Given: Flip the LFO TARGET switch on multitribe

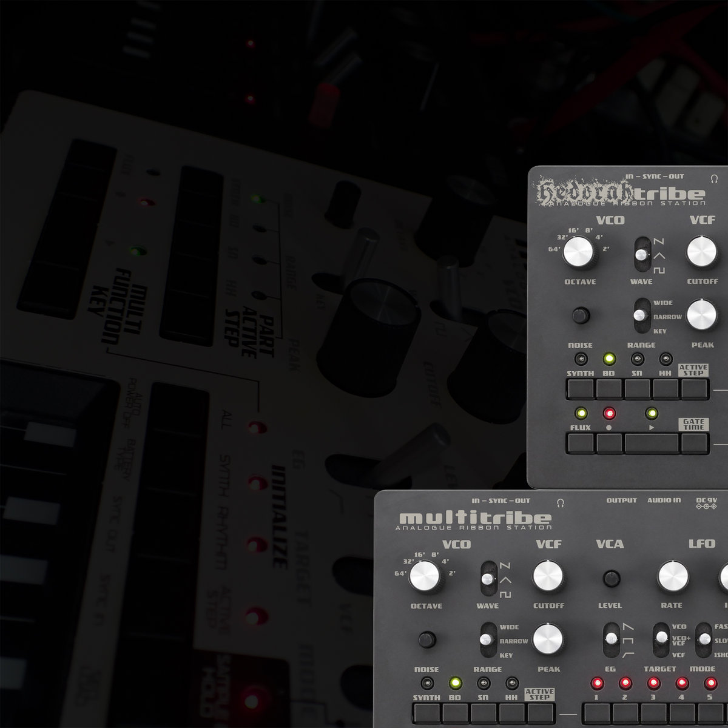Looking at the screenshot, I should (x=660, y=639).
